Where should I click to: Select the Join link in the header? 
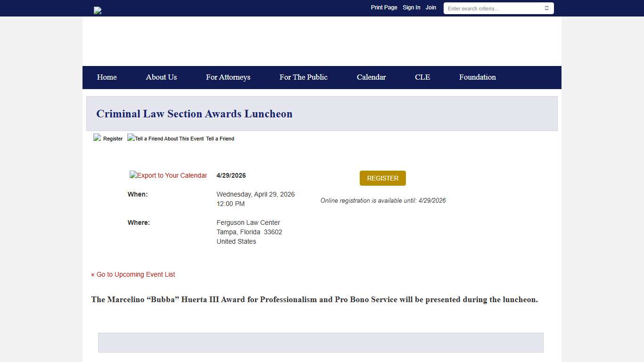pyautogui.click(x=431, y=8)
